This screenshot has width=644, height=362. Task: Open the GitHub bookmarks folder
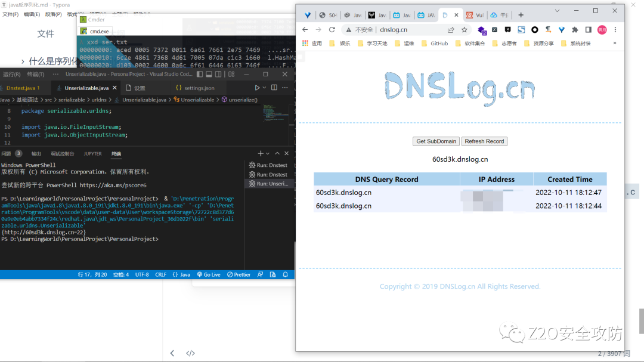435,43
